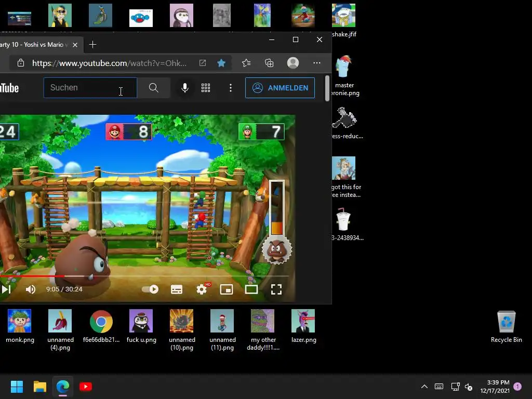The image size is (532, 399).
Task: Click the YouTube search magnifier button
Action: tap(153, 88)
